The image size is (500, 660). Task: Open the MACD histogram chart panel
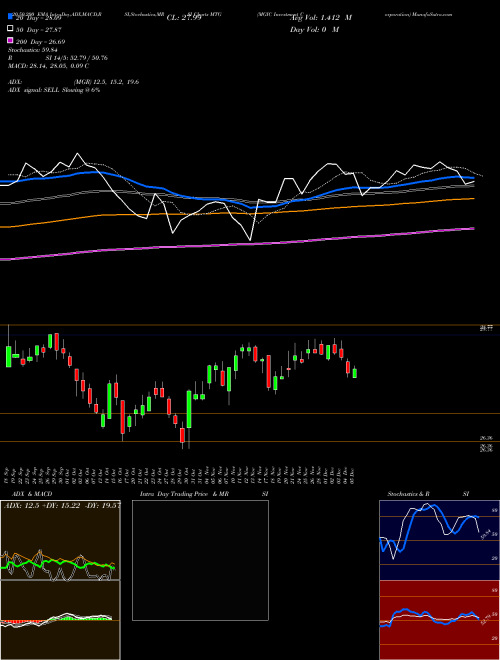(60, 620)
